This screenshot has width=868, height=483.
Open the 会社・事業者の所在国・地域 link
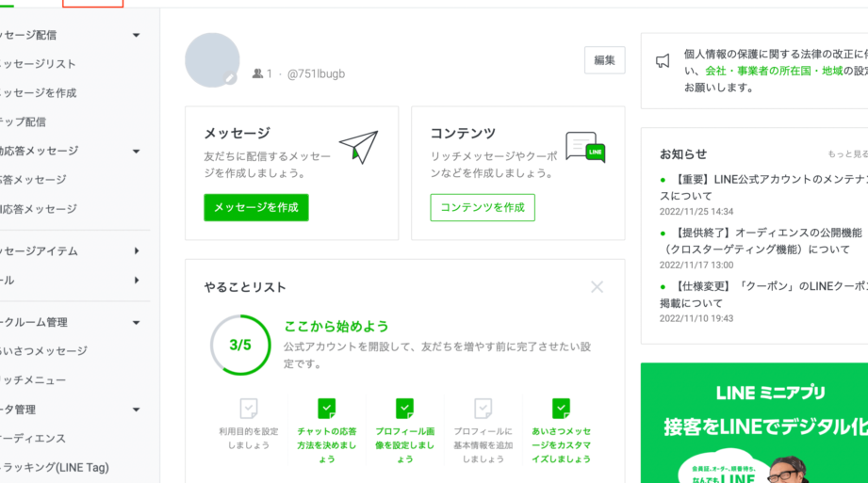click(774, 71)
